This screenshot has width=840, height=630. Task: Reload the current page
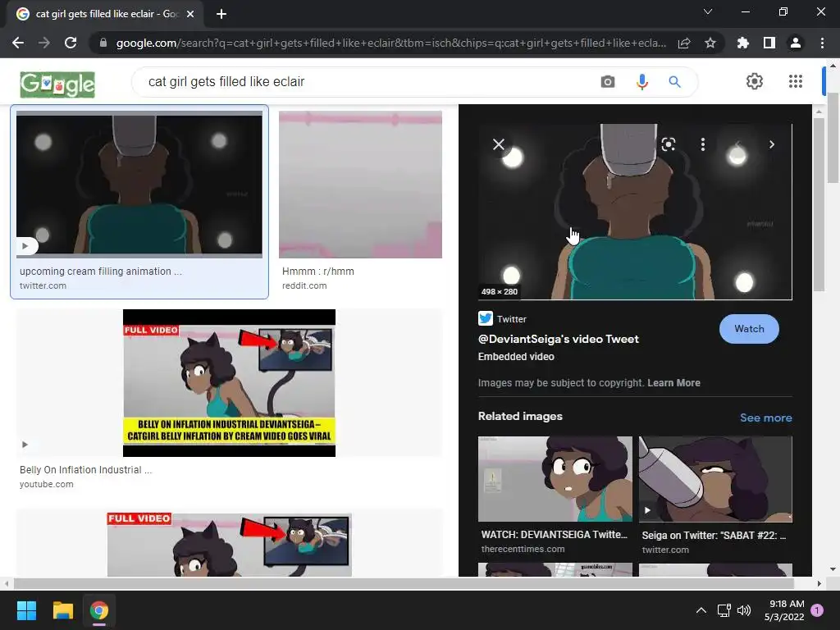71,43
